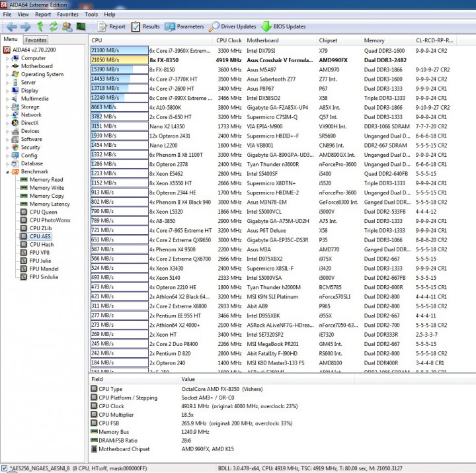Open Parameters from the toolbar
Viewport: 476px width, 473px height.
click(184, 26)
